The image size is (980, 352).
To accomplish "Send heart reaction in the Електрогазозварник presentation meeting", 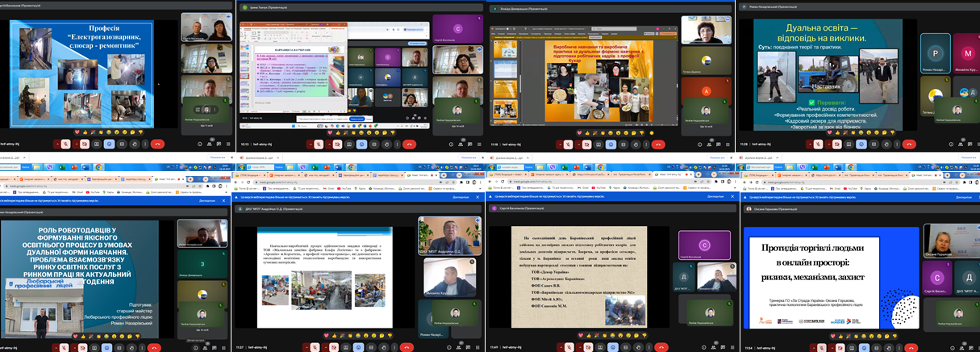I will tap(76, 131).
